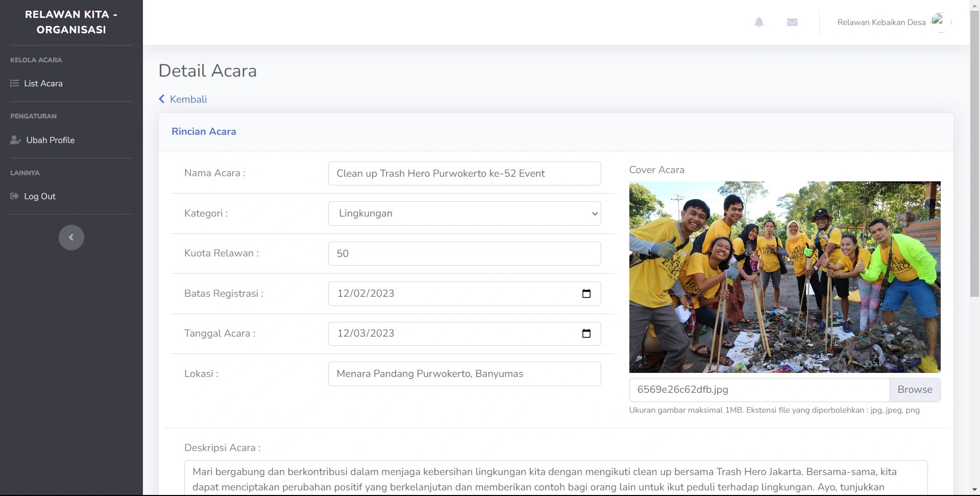The image size is (980, 496).
Task: Click the scrollbar down arrow
Action: tap(974, 490)
